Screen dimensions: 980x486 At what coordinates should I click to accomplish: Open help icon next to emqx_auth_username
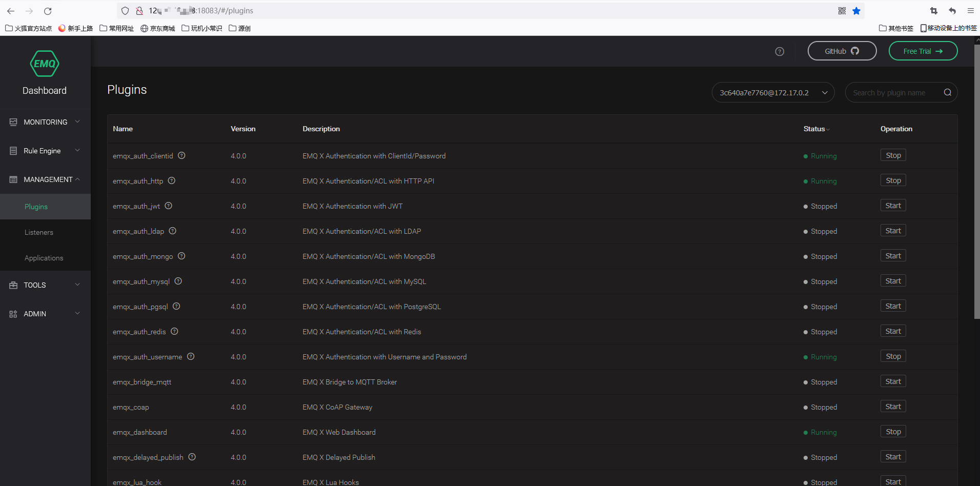coord(191,356)
